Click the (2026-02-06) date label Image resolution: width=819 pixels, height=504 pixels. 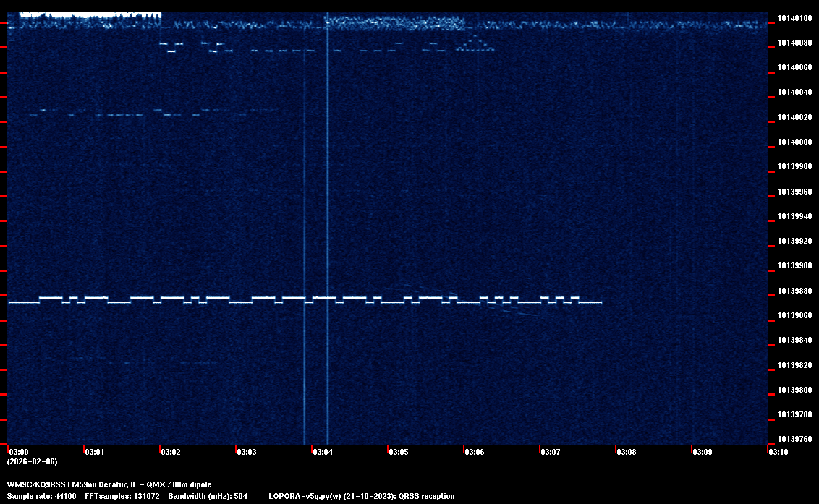[x=33, y=461]
